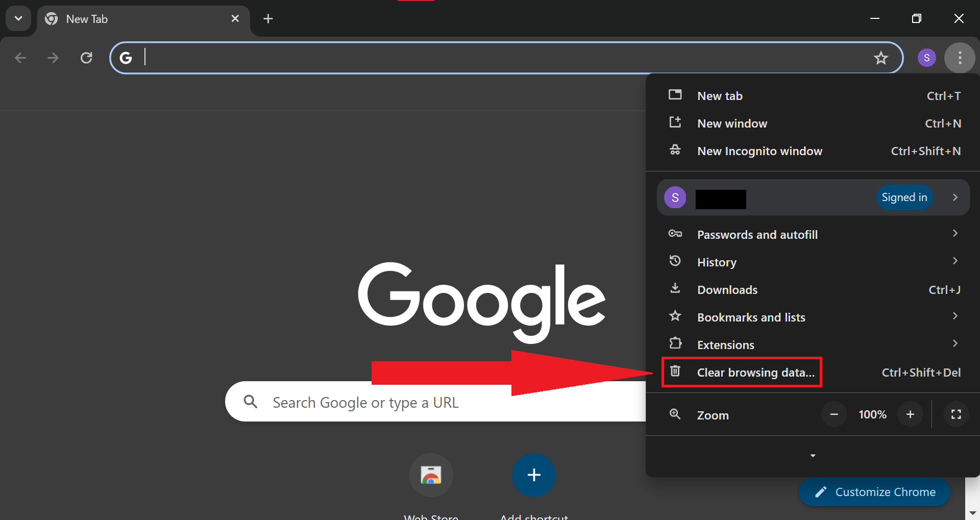Expand the Extensions submenu chevron

tap(955, 344)
